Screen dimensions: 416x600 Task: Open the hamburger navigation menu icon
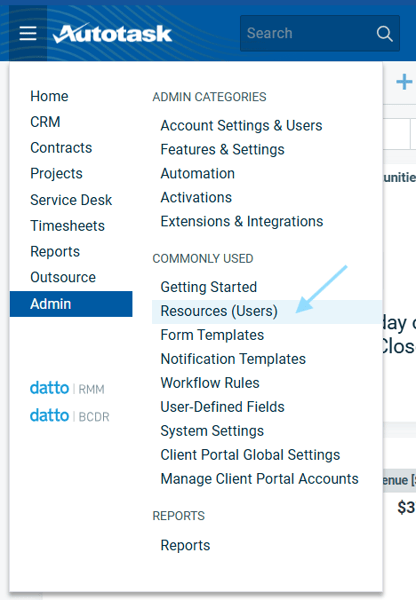coord(28,33)
